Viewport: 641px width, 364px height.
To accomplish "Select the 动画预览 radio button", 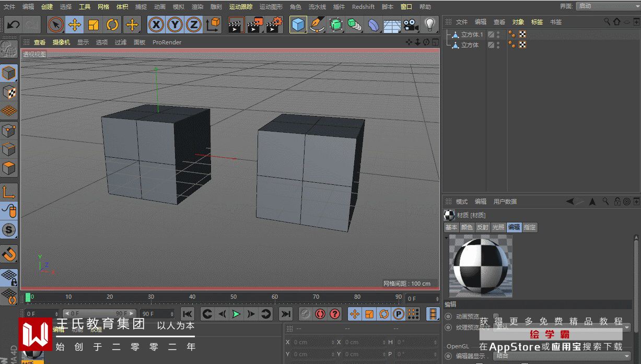I will 449,316.
